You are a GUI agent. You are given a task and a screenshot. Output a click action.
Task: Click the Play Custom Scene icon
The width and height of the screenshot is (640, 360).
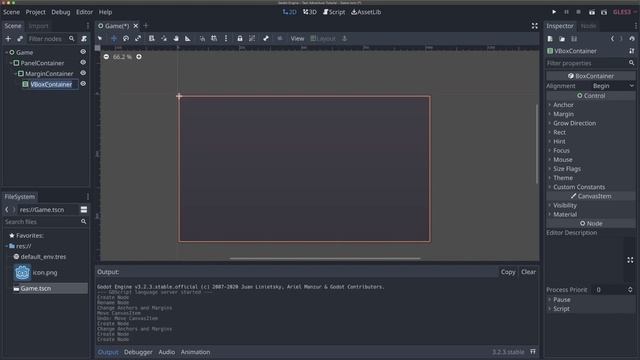[x=604, y=12]
